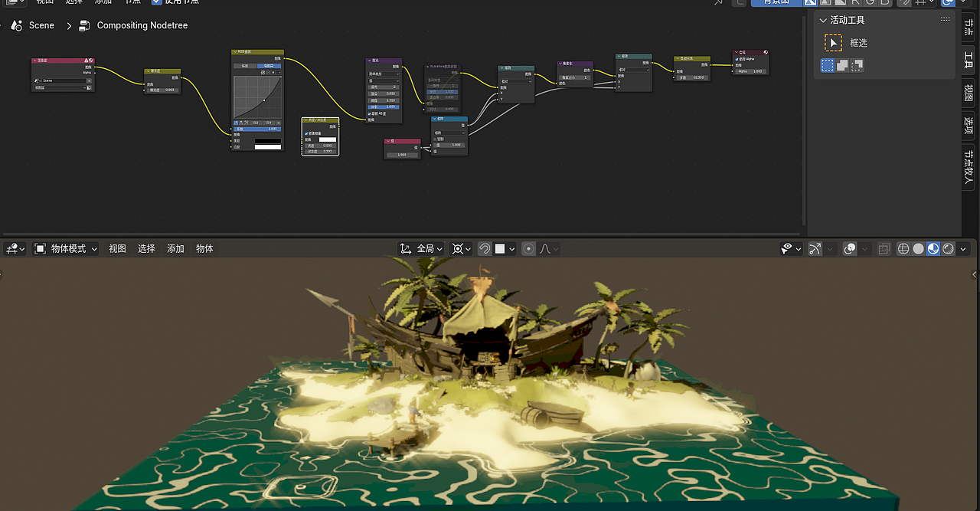Image resolution: width=980 pixels, height=511 pixels.
Task: Delete curve point X button in RGB曲线 node
Action: (279, 123)
